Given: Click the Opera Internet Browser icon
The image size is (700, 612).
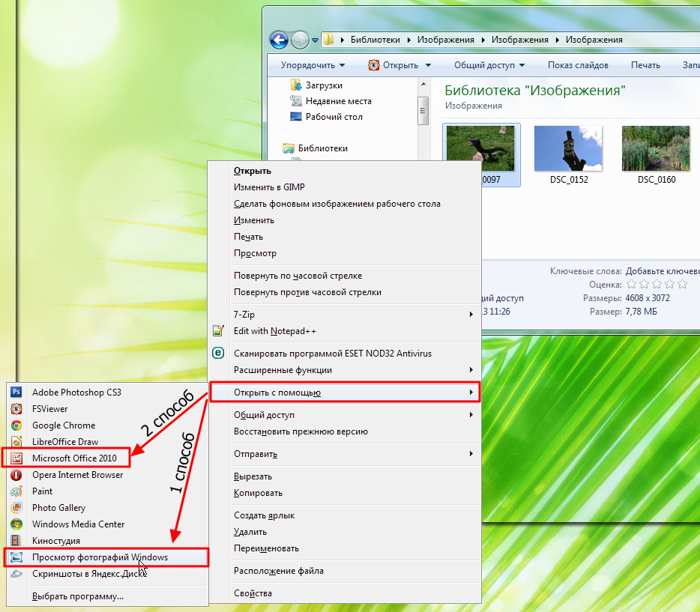Looking at the screenshot, I should pos(16,475).
